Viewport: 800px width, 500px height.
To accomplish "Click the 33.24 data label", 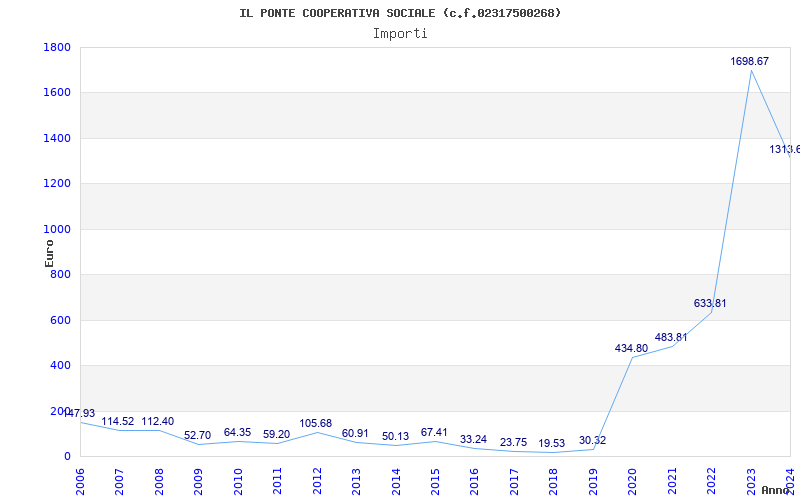I will [473, 439].
